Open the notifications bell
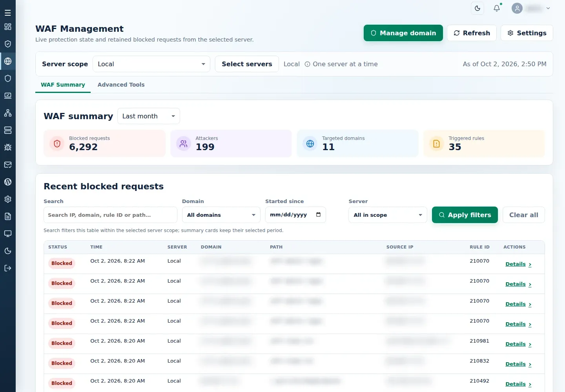Viewport: 565px width, 392px height. point(497,8)
